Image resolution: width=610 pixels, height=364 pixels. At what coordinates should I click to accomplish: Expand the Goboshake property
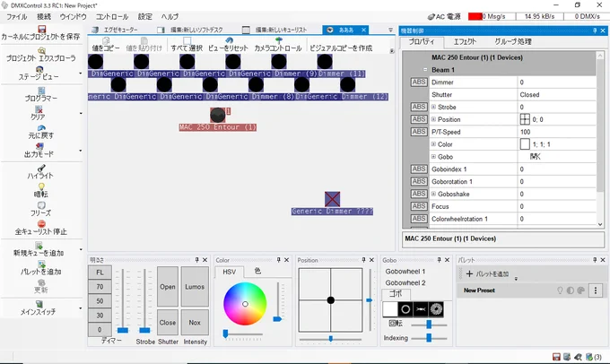click(433, 194)
